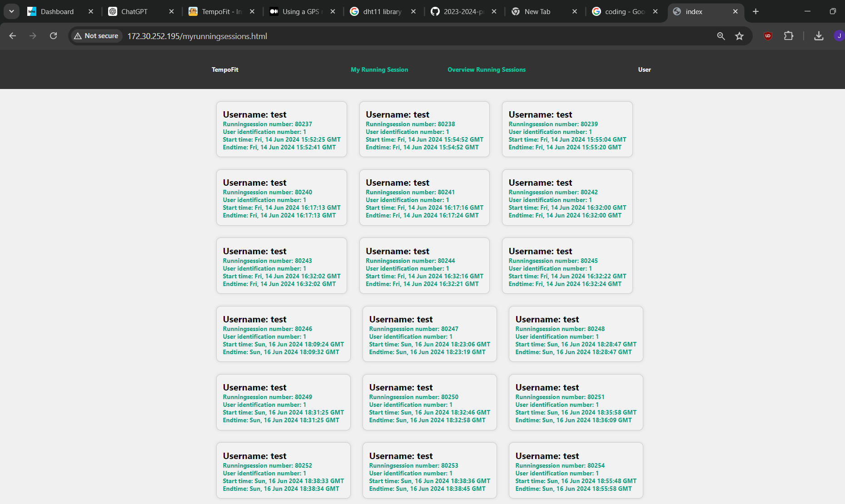The width and height of the screenshot is (845, 504).
Task: Open the browser downloads icon
Action: tap(819, 36)
